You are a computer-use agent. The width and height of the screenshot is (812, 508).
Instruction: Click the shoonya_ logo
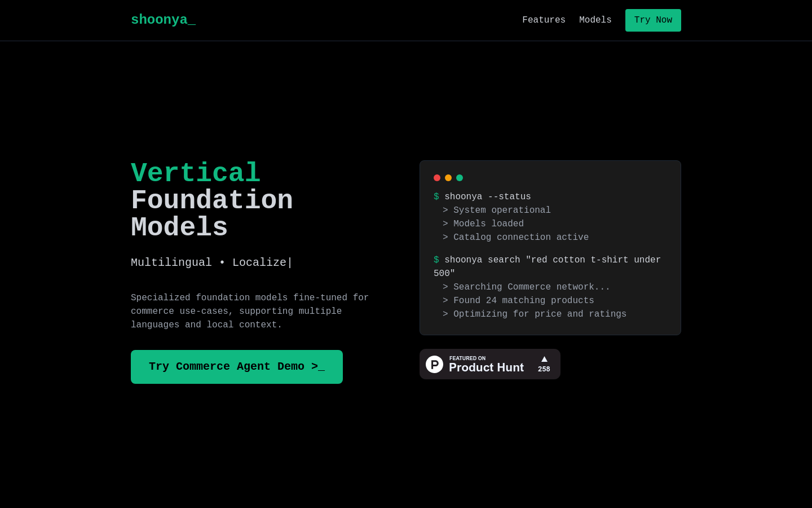click(x=163, y=20)
